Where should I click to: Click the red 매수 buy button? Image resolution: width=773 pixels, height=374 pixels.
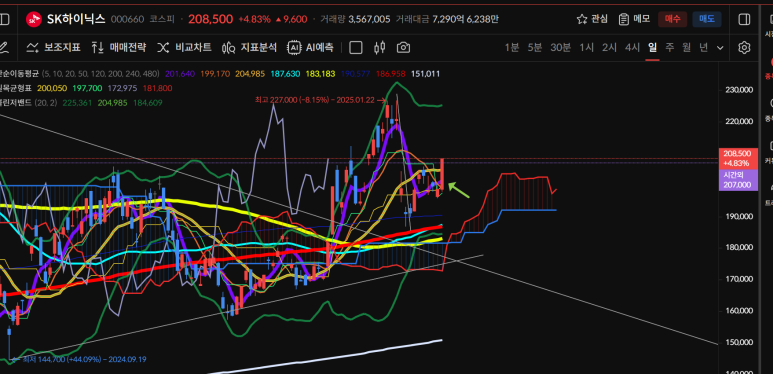click(x=672, y=19)
